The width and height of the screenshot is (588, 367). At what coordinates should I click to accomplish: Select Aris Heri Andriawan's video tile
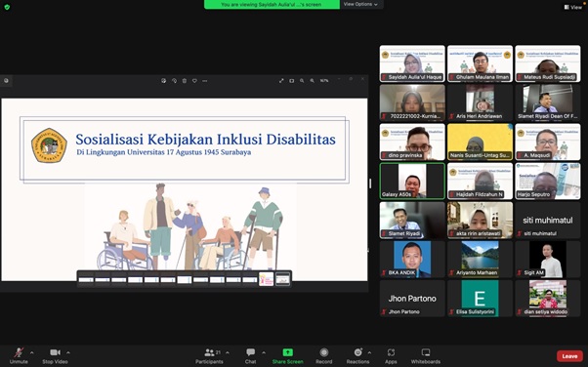480,102
